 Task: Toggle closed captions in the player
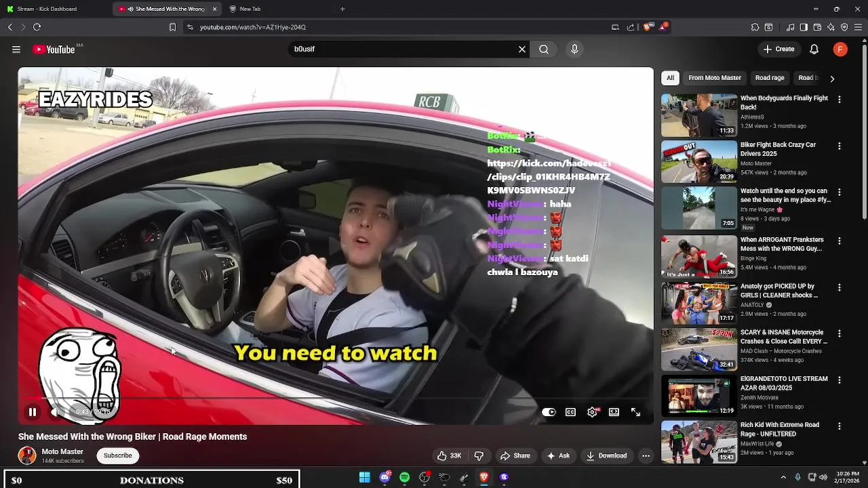pos(571,412)
